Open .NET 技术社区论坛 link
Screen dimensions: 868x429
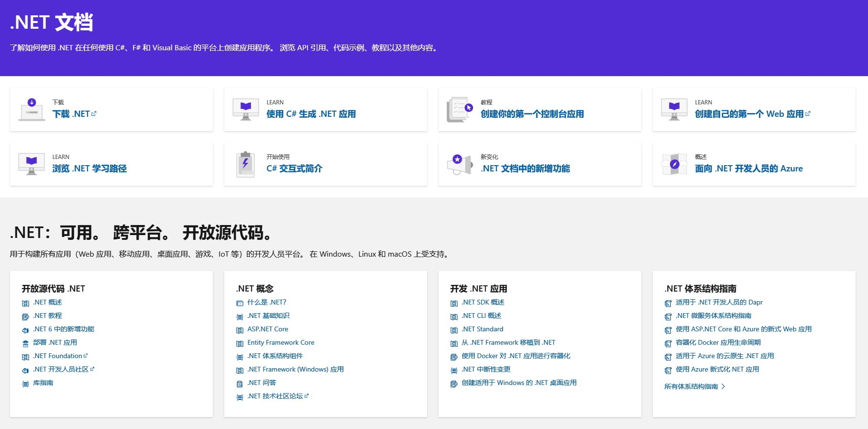275,396
